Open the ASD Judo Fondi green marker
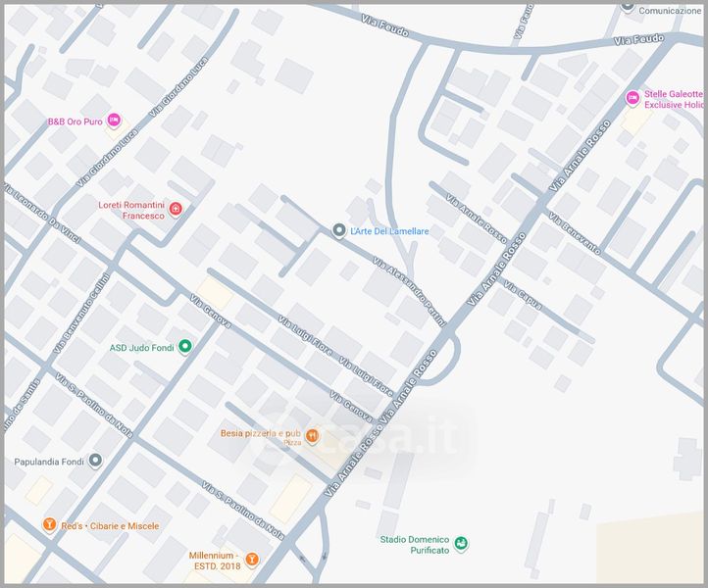This screenshot has width=708, height=588. 184,347
